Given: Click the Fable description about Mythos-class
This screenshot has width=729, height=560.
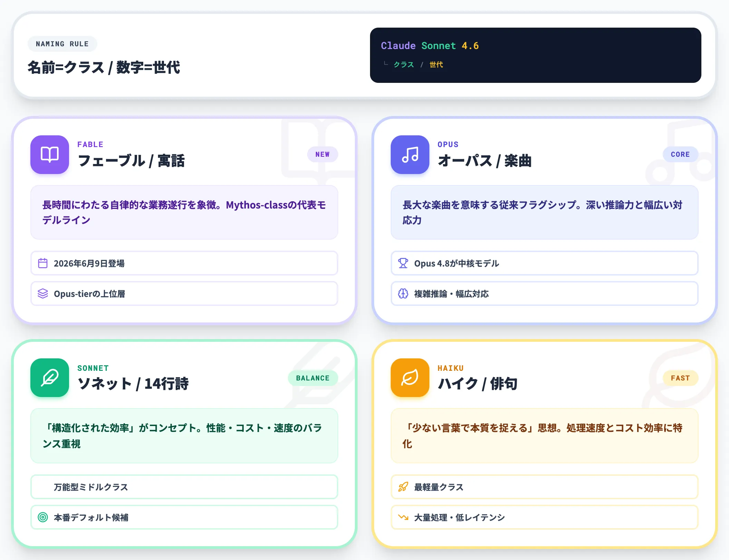Looking at the screenshot, I should pos(184,212).
